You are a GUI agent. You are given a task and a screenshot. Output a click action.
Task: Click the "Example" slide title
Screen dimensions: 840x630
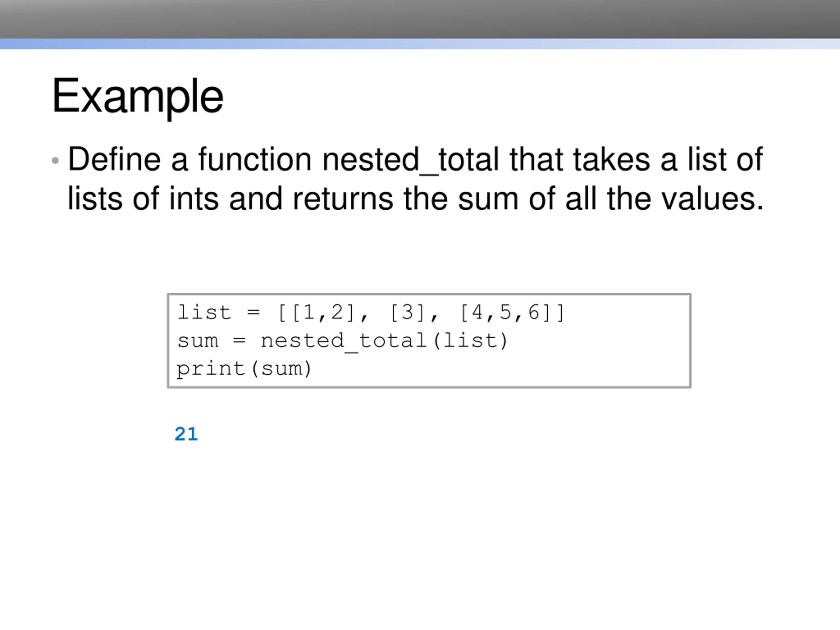(x=137, y=96)
